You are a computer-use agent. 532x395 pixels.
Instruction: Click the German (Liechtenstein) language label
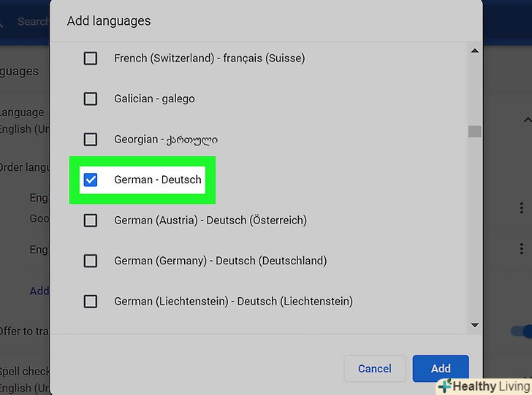click(x=233, y=301)
